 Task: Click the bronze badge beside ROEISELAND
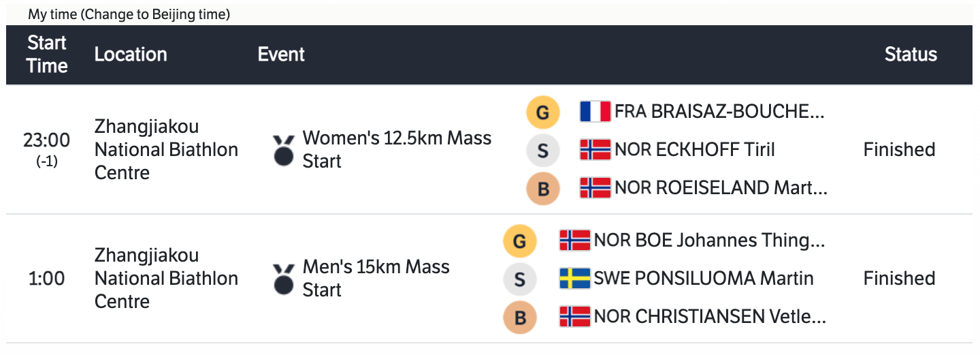click(x=542, y=188)
